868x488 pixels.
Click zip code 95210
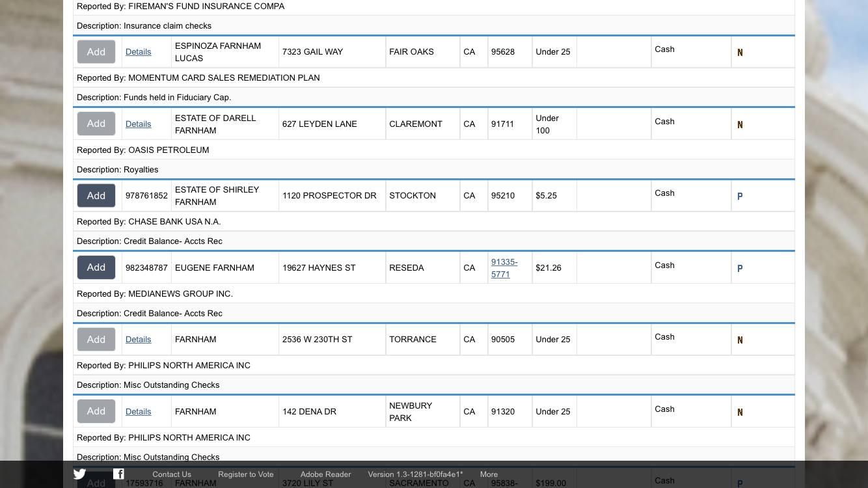pos(503,195)
